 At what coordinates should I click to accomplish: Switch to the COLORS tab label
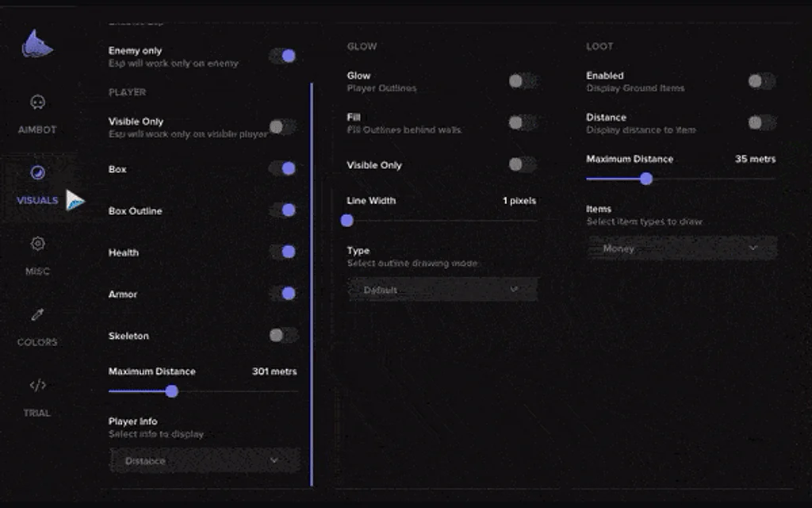[37, 342]
